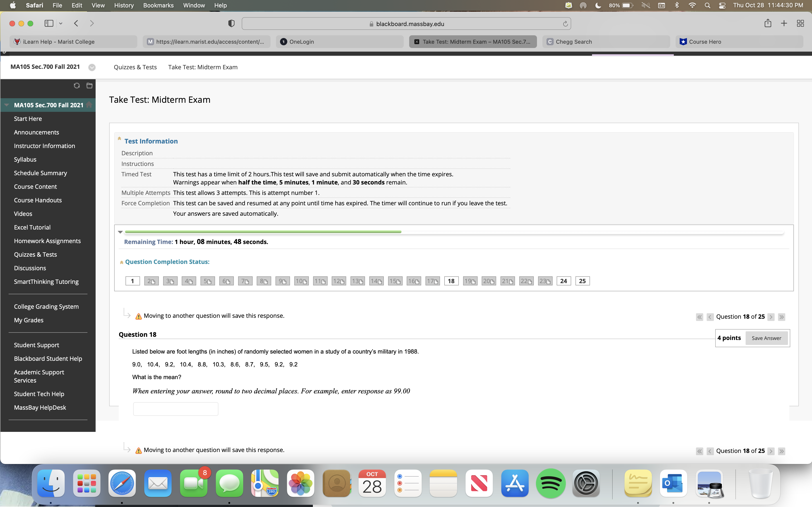Click the privacy shield icon in toolbar
The width and height of the screenshot is (812, 507).
point(231,24)
